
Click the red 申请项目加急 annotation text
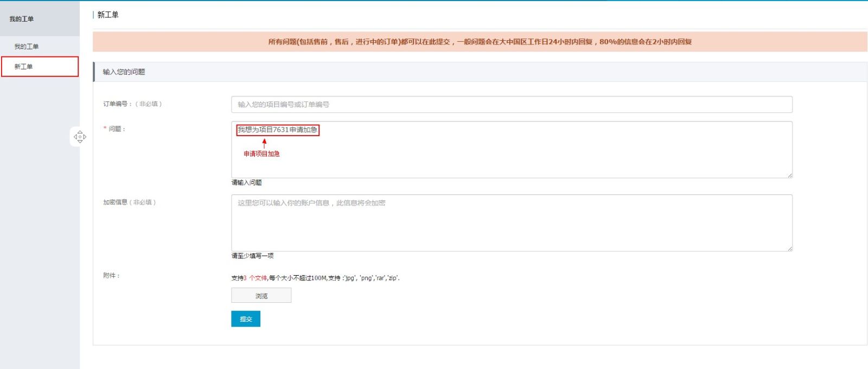261,154
